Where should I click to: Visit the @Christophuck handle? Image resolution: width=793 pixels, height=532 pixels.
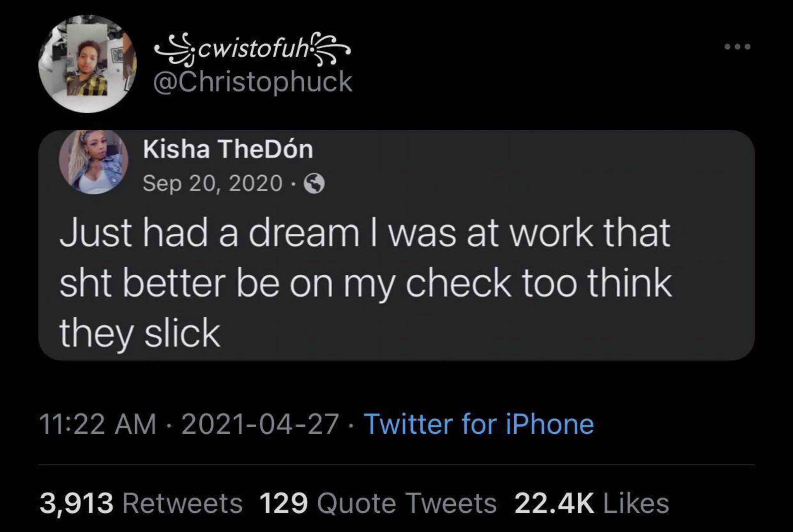253,83
